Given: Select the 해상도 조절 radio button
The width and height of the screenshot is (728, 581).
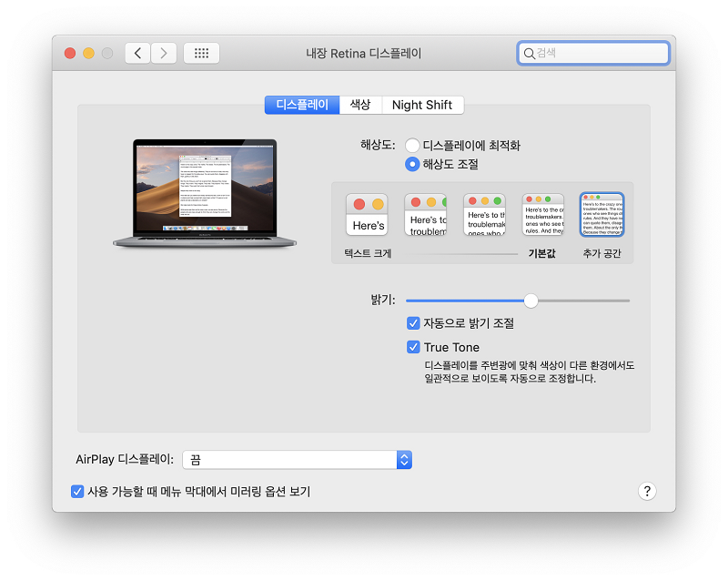Looking at the screenshot, I should (x=412, y=164).
